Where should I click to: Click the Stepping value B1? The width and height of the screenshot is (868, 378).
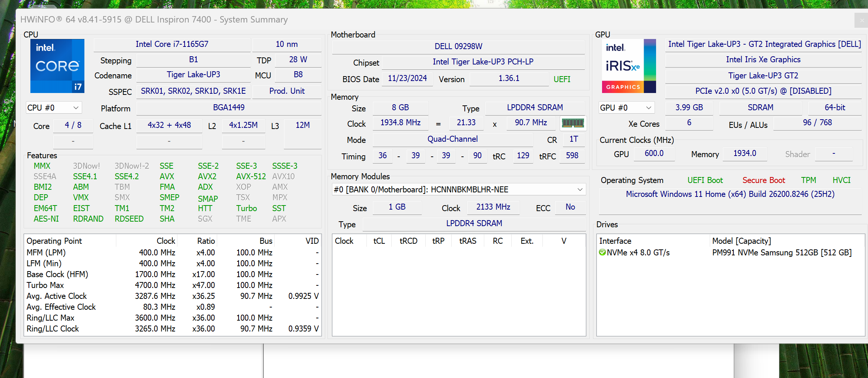click(x=194, y=60)
